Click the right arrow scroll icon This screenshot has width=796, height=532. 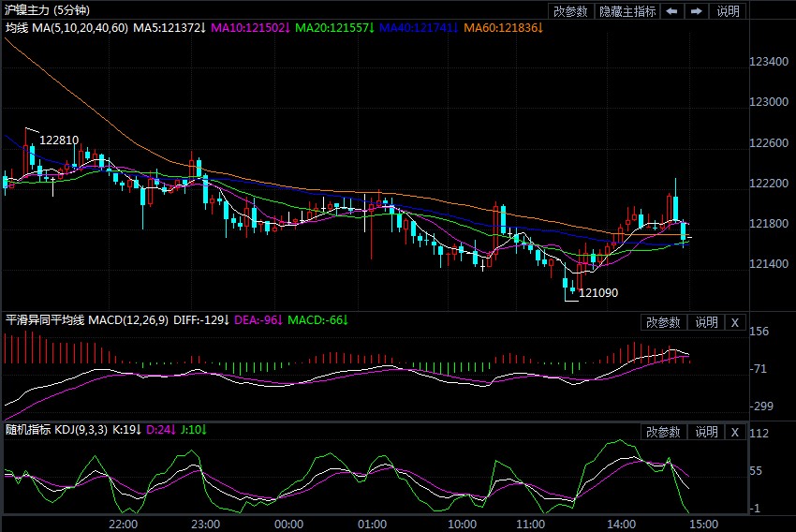697,11
